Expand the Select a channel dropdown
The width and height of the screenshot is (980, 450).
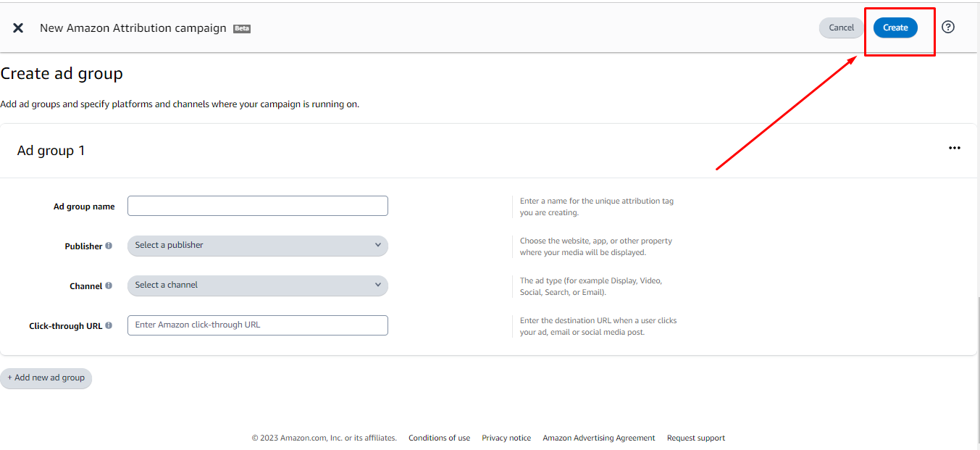click(258, 286)
